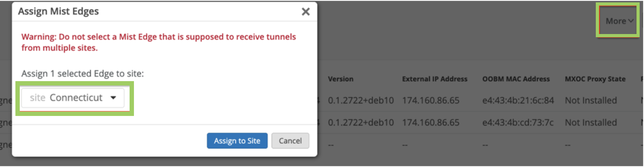Click Not Installed in the e4:43:4b:21:6c:84 row
The height and width of the screenshot is (167, 644).
point(591,101)
